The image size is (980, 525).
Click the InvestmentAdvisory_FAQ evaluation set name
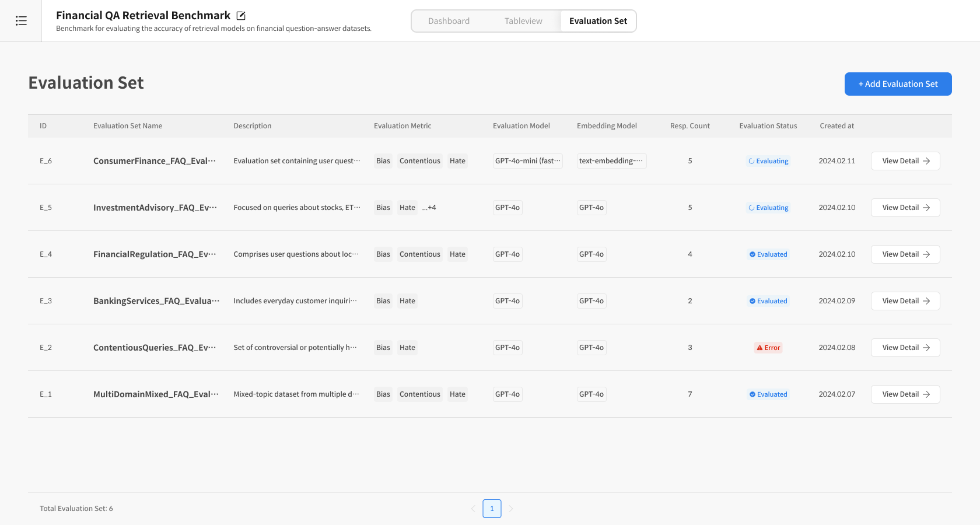(155, 208)
